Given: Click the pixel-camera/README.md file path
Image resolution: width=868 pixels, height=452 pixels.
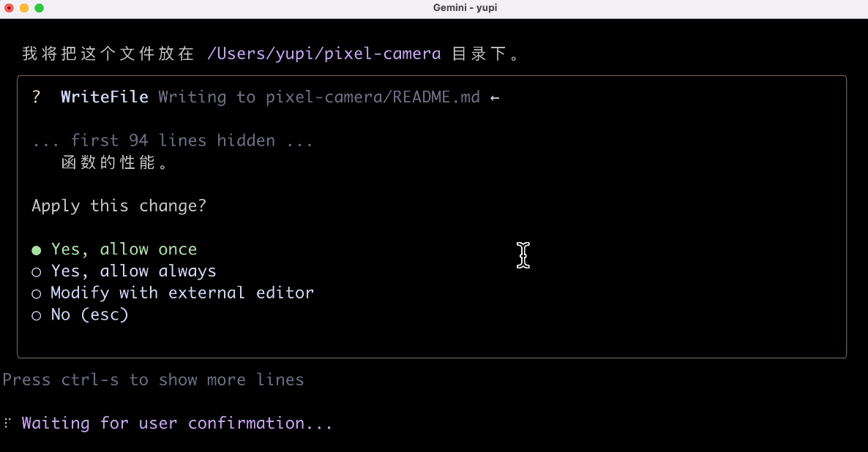Looking at the screenshot, I should point(373,97).
